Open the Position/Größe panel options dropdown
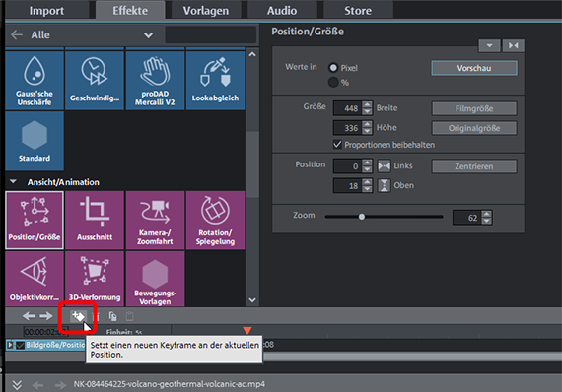562x392 pixels. coord(489,45)
